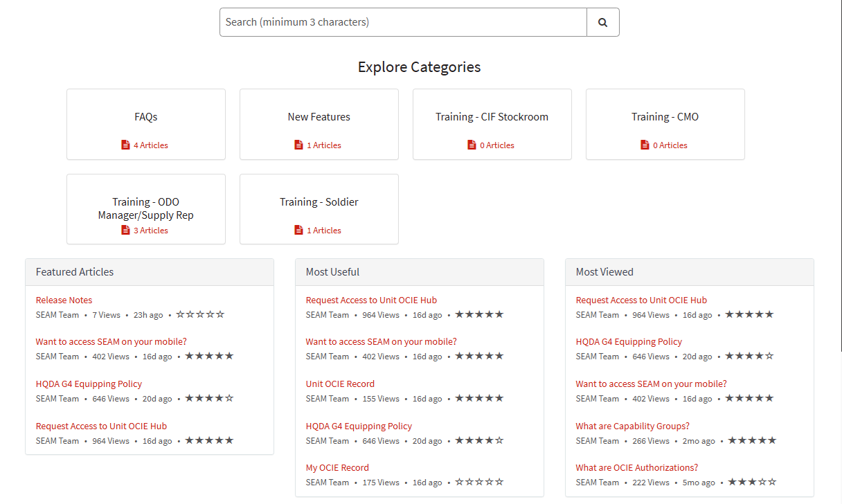Open the Release Notes featured article
Viewport: 842px width, 504px height.
tap(64, 300)
